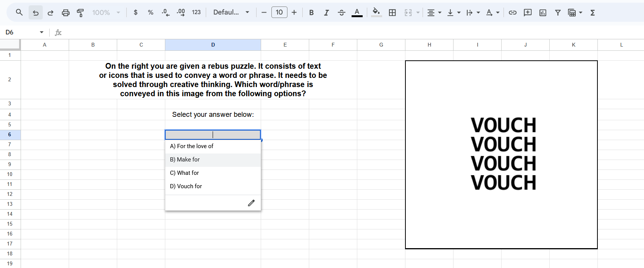The image size is (644, 268).
Task: Toggle italic formatting
Action: (326, 13)
